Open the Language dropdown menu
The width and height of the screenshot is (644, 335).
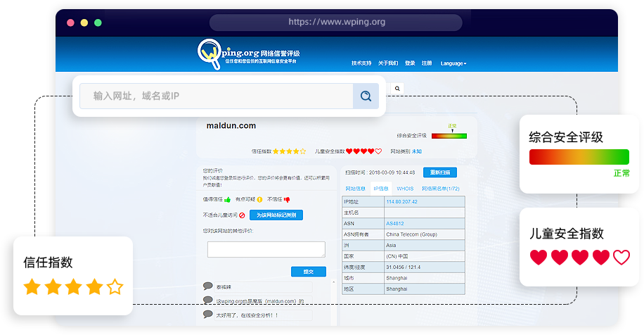[x=453, y=63]
